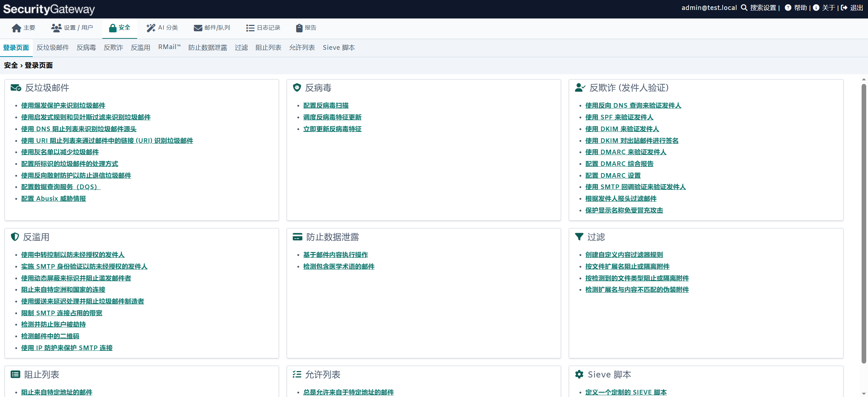Click the question mark help icon
Screen dimensions: 868x397
click(788, 8)
